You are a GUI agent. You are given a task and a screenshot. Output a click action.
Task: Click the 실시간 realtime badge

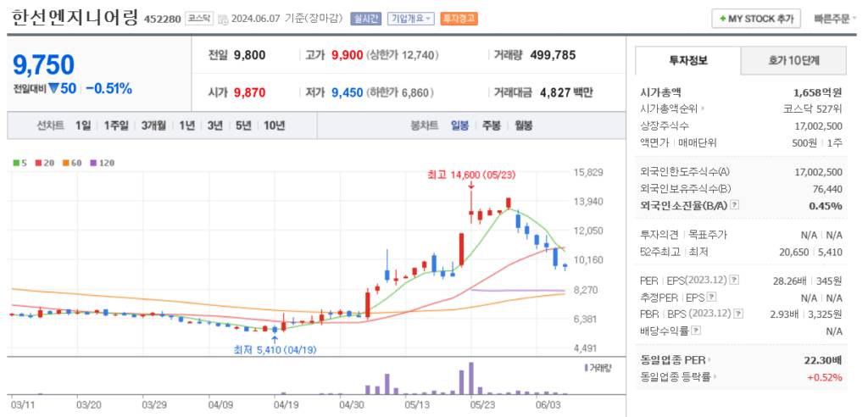tap(365, 19)
